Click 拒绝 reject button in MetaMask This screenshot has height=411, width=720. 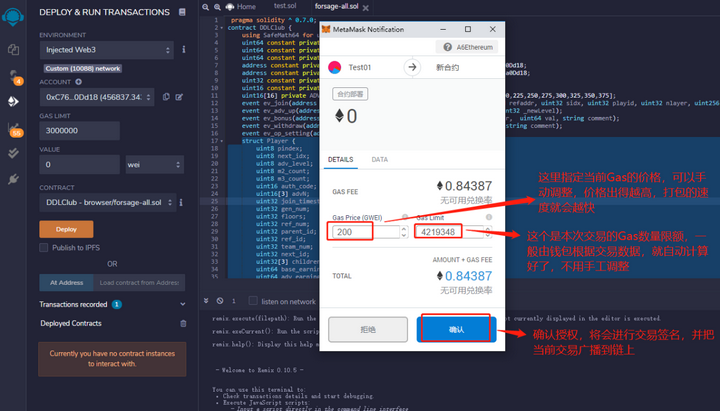click(368, 329)
